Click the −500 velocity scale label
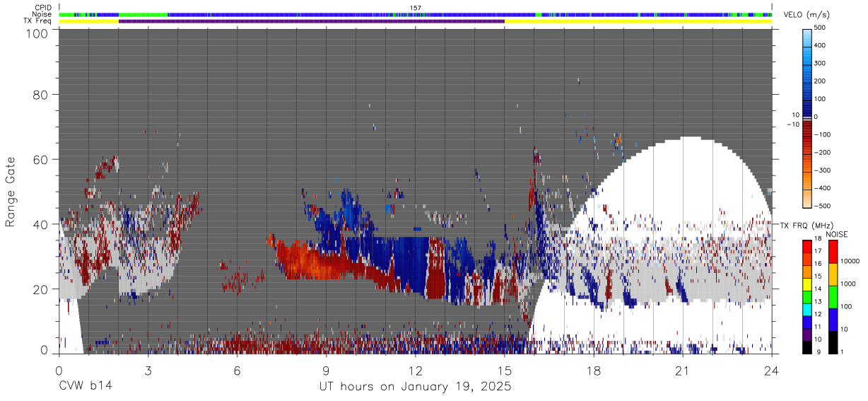 tap(822, 207)
